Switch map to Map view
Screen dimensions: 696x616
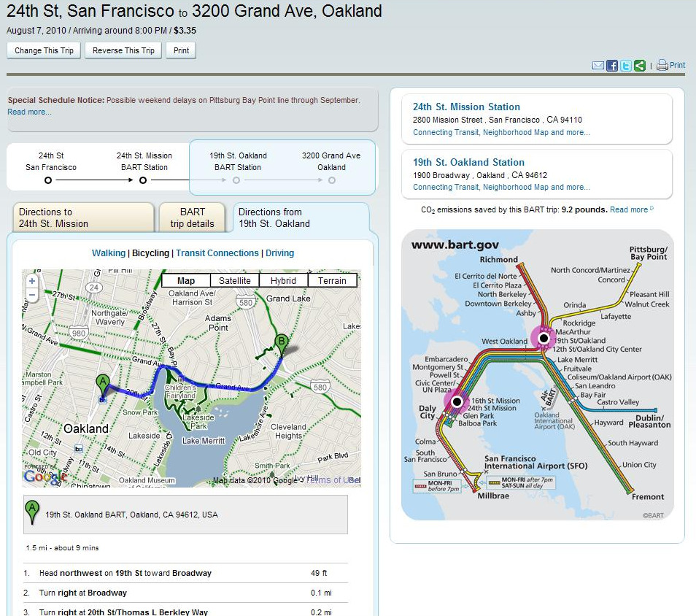[x=186, y=281]
